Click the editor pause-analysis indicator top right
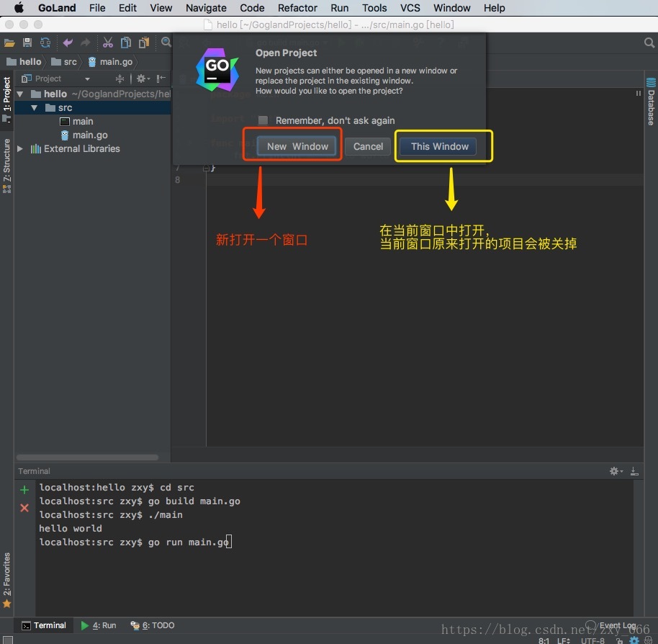Image resolution: width=658 pixels, height=644 pixels. 638,93
